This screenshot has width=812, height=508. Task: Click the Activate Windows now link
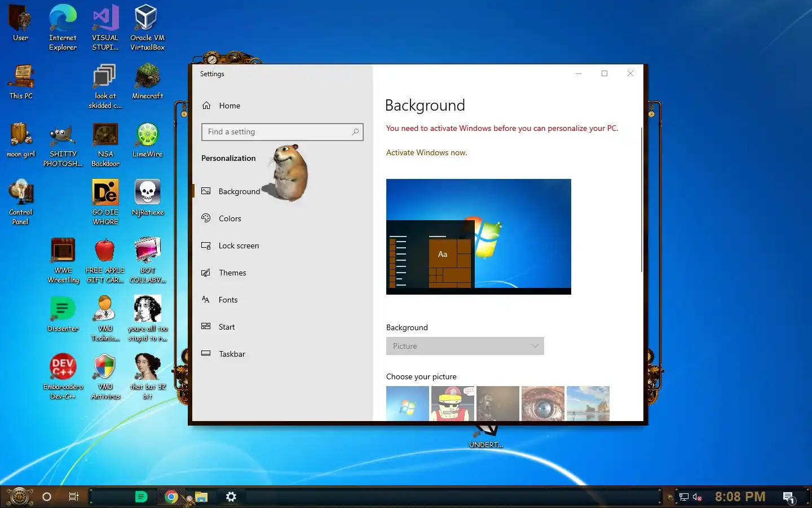[x=426, y=152]
